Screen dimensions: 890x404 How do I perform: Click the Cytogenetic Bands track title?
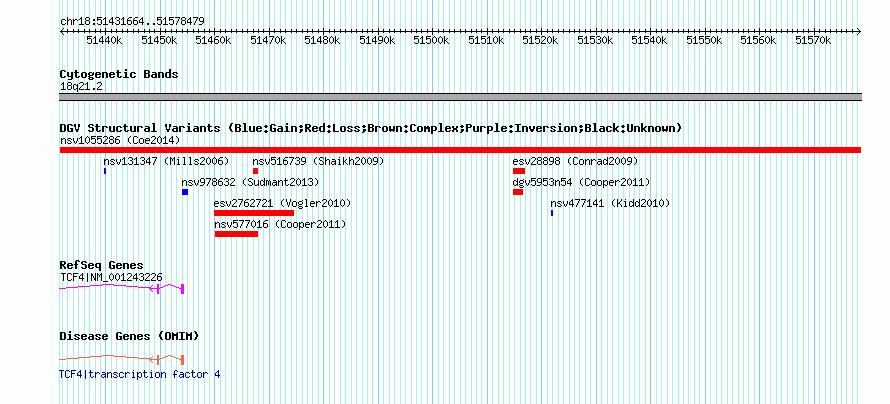coord(119,74)
